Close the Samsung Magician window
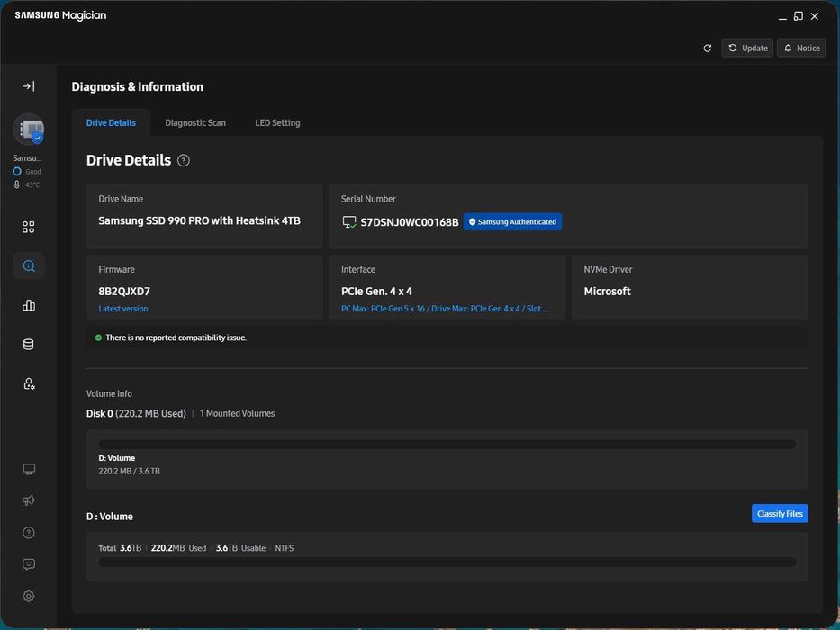The image size is (840, 630). click(814, 16)
